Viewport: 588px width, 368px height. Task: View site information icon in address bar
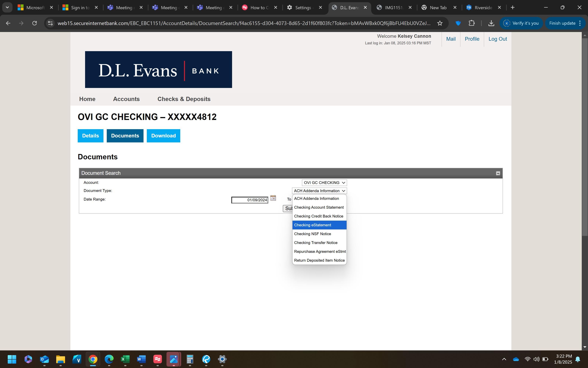coord(50,23)
